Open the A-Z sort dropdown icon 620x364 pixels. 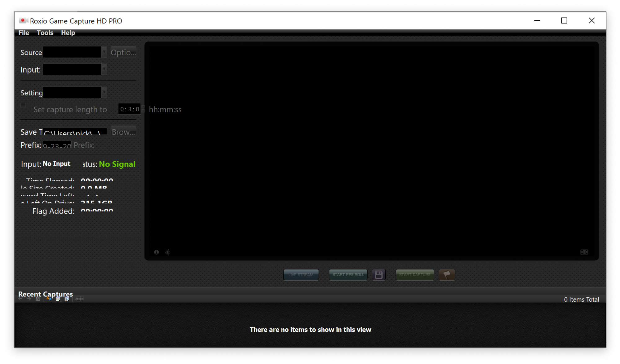49,299
